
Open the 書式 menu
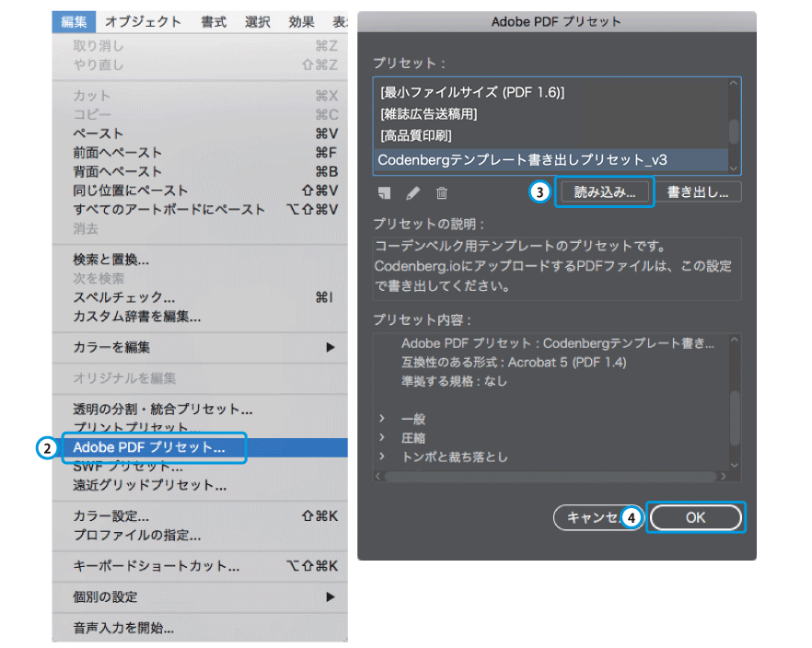tap(214, 22)
